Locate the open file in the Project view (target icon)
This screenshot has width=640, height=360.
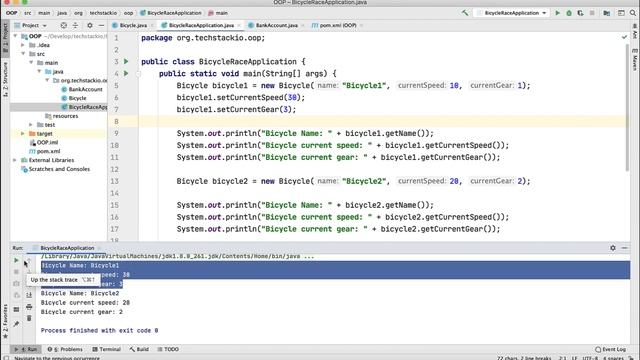pos(64,25)
